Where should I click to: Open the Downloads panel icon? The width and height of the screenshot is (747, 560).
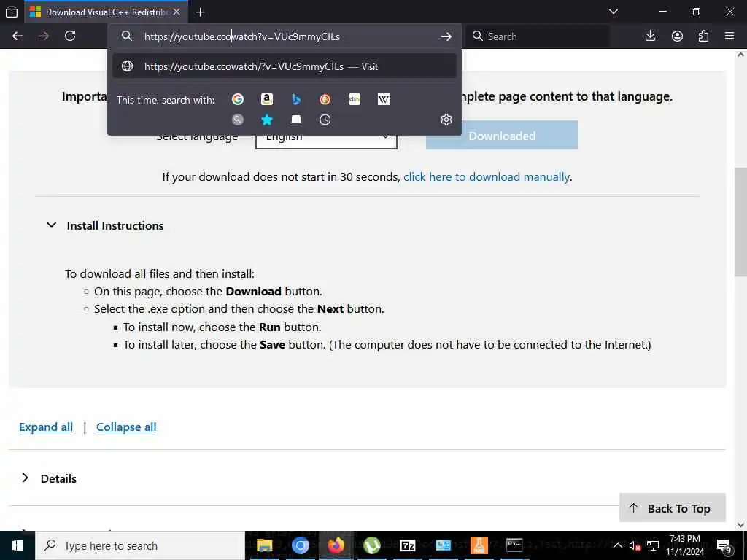(x=650, y=36)
